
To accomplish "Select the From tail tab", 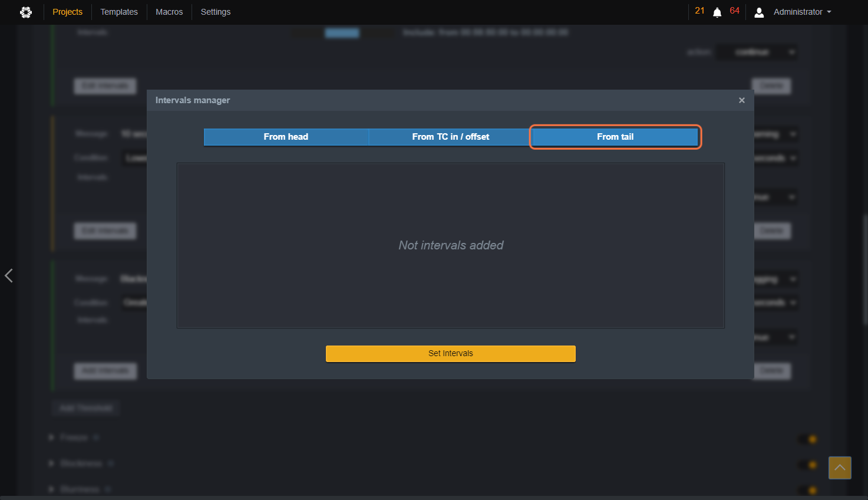I will tap(615, 137).
